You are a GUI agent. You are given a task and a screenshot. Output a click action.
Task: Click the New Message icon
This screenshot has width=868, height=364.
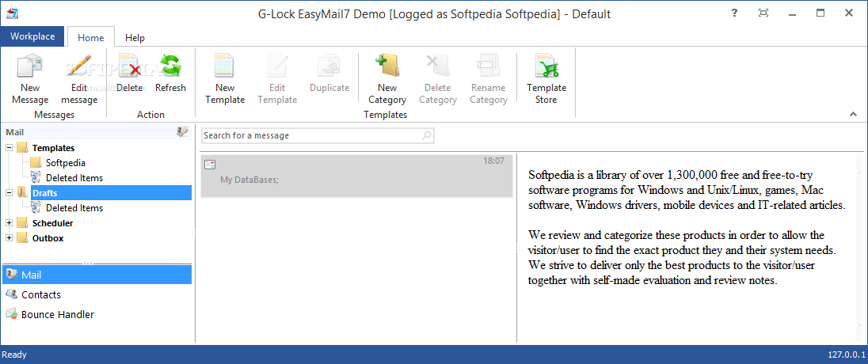pyautogui.click(x=30, y=66)
